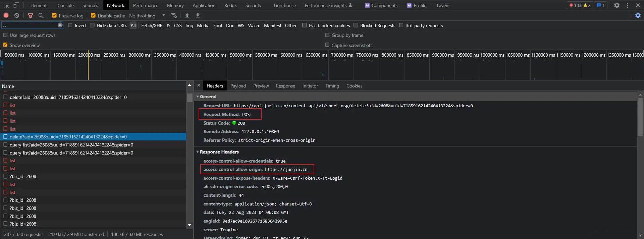The image size is (644, 239).
Task: Enable the Invert filter checkbox
Action: [70, 25]
